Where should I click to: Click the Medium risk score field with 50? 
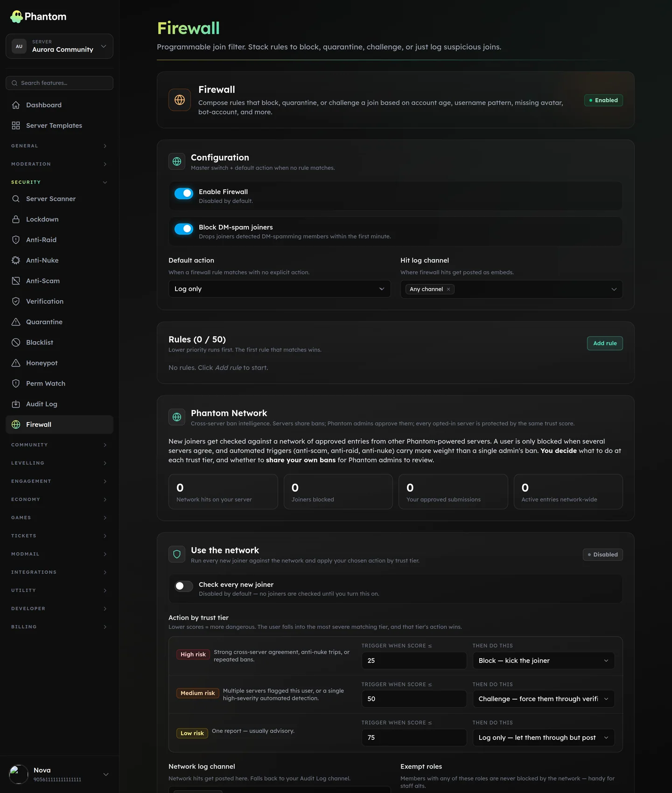[414, 699]
